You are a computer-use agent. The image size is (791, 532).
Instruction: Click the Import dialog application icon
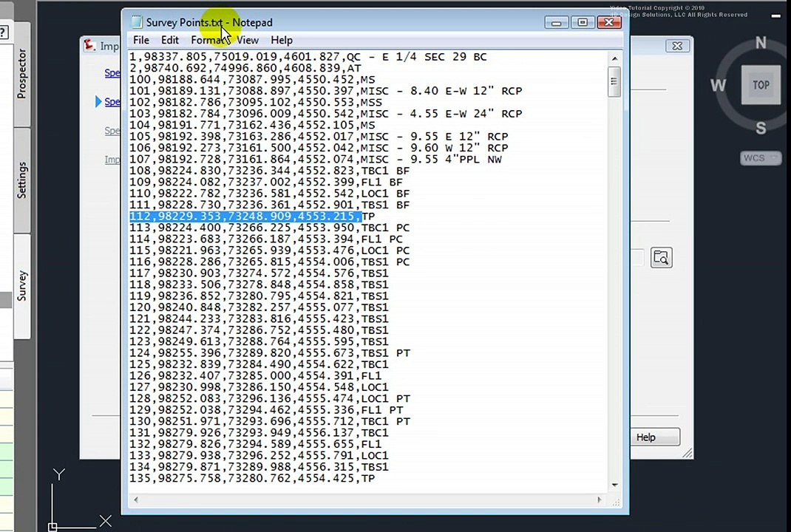pos(89,45)
